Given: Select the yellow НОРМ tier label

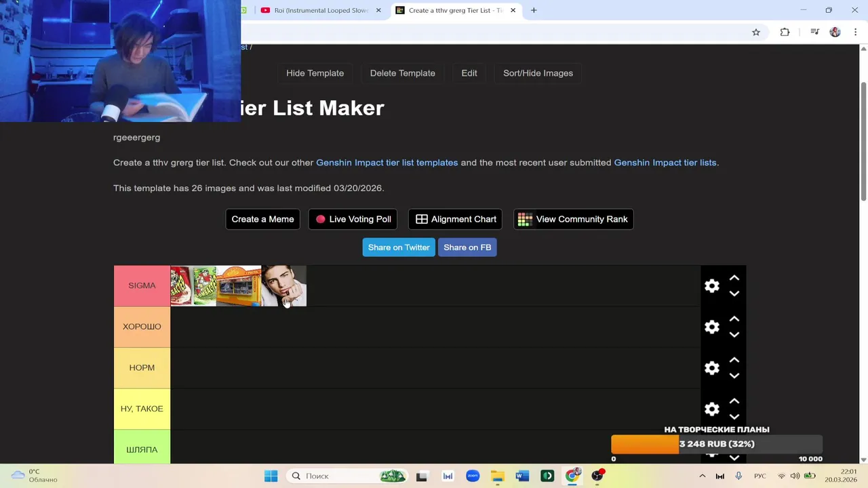Looking at the screenshot, I should [x=142, y=368].
